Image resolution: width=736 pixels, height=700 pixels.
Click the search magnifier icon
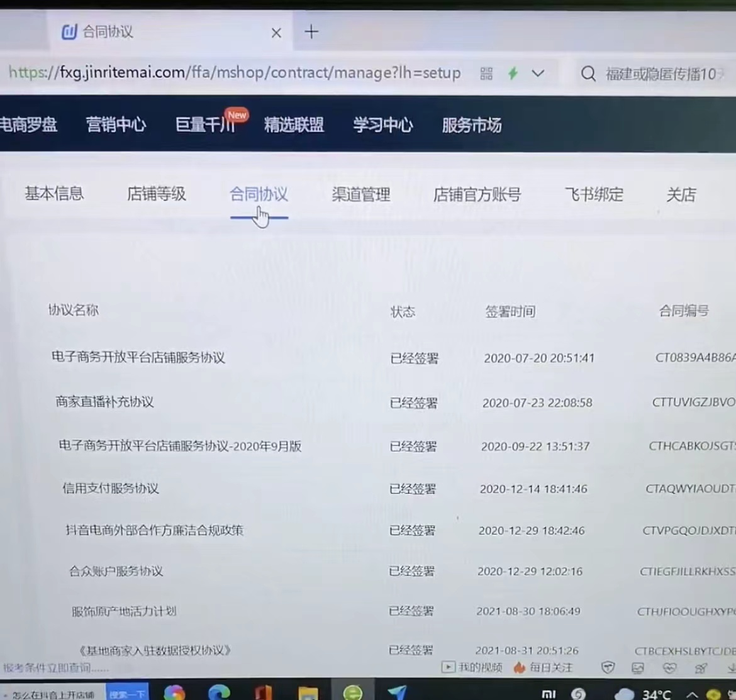coord(588,74)
